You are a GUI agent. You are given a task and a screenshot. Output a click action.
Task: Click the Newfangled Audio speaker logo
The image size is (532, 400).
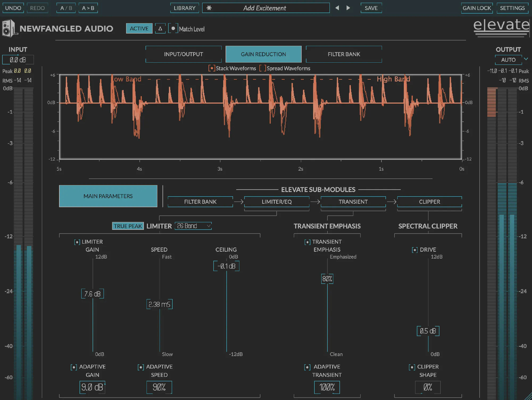point(9,28)
